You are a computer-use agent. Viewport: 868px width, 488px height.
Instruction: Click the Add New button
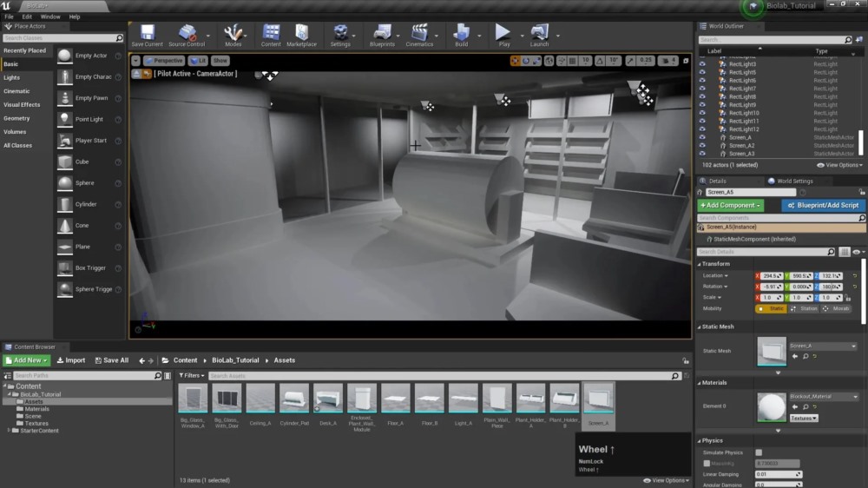pyautogui.click(x=26, y=360)
